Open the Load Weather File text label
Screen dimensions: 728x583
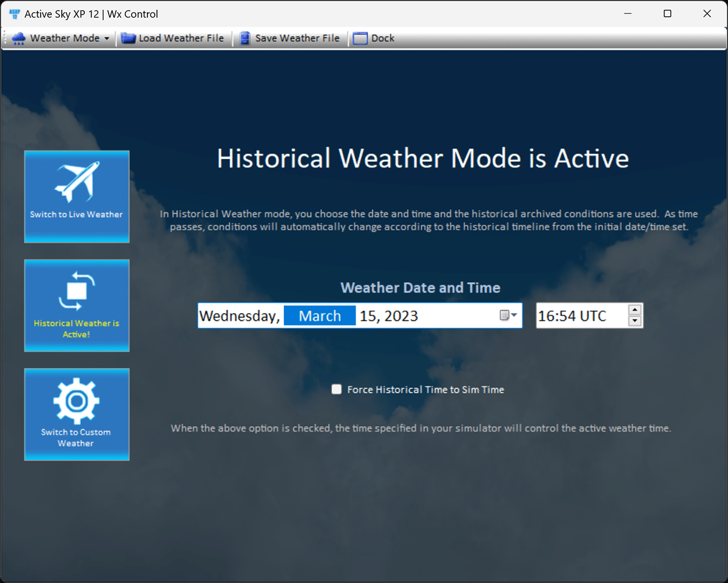click(181, 38)
